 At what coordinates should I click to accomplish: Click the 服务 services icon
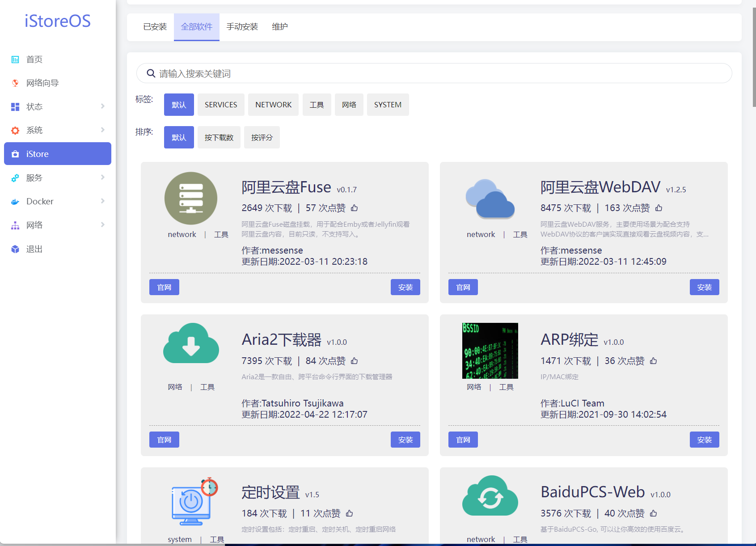coord(15,178)
